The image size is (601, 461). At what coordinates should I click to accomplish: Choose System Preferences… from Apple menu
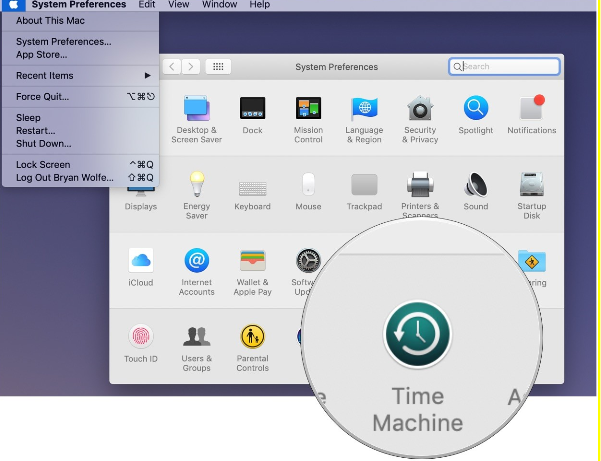[x=80, y=42]
